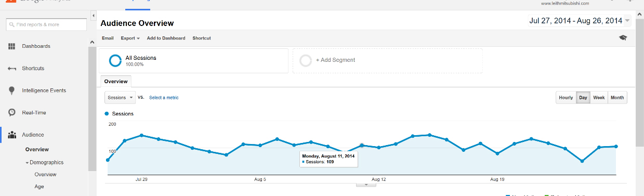Switch graph to Month view

click(617, 98)
